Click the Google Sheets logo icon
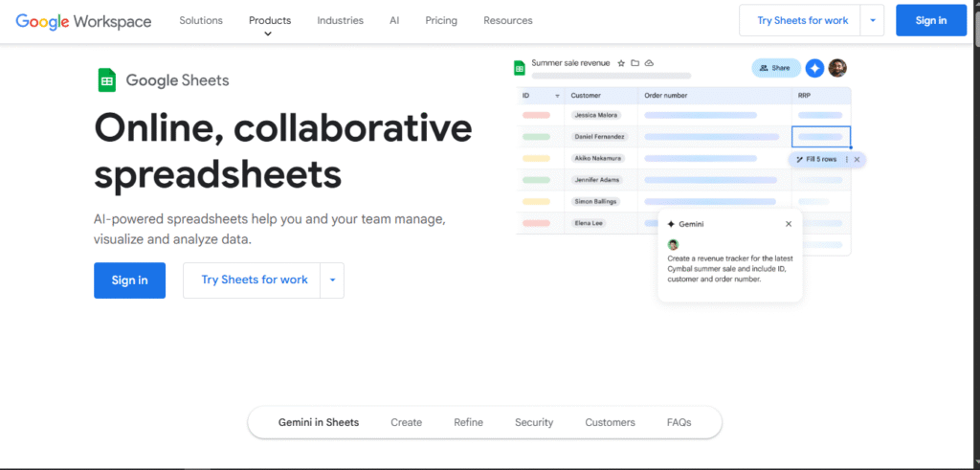980x470 pixels. pyautogui.click(x=107, y=80)
